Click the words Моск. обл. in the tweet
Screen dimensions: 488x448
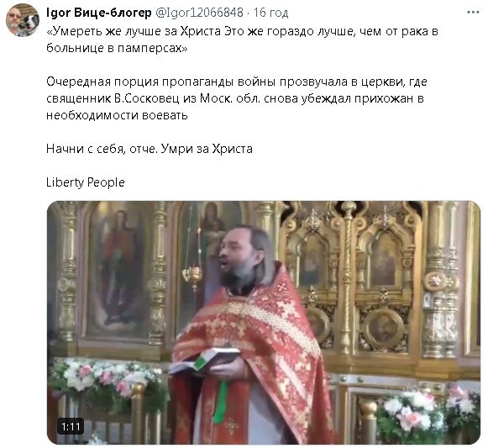[x=230, y=98]
